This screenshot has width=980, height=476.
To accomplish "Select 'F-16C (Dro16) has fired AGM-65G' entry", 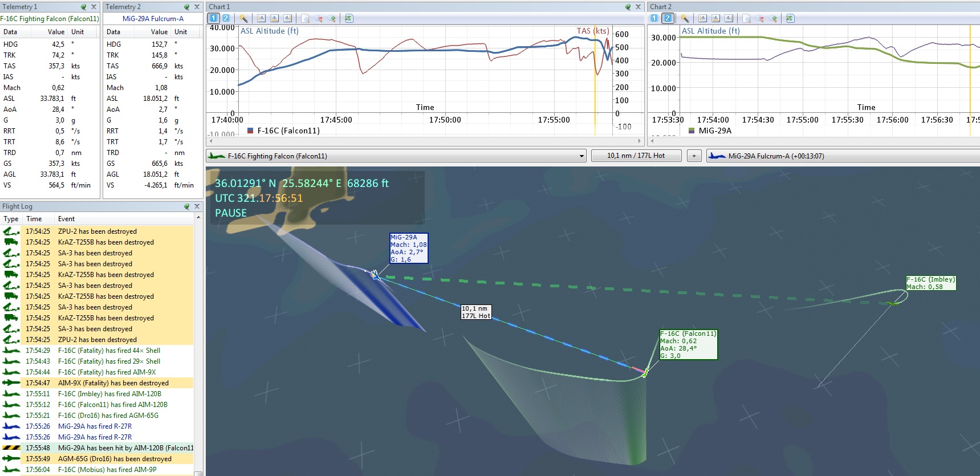I will [x=97, y=416].
